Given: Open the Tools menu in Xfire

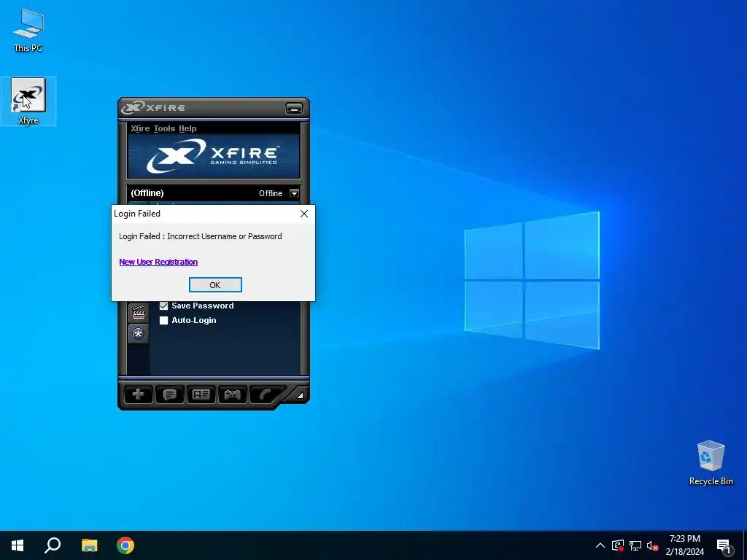Looking at the screenshot, I should [164, 128].
